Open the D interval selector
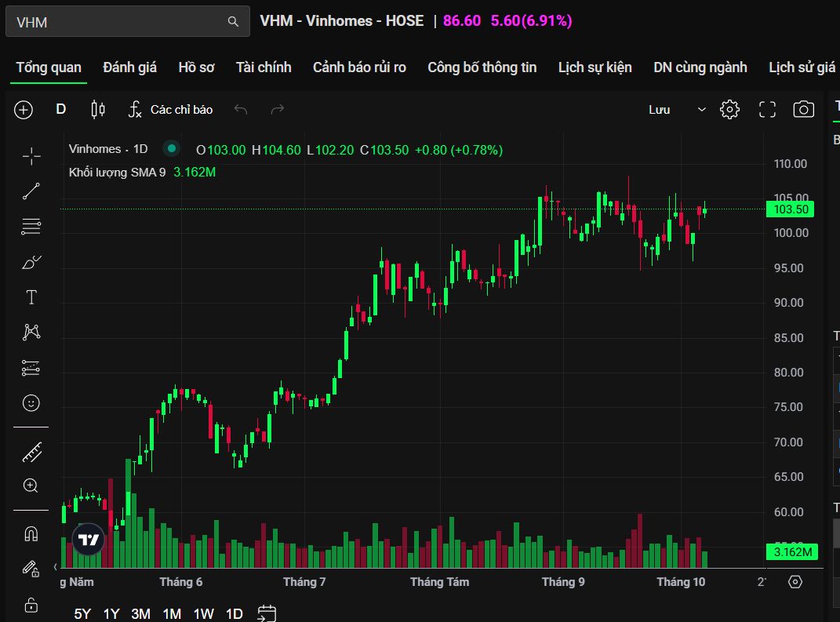Screen dimensions: 840x622 (61, 110)
